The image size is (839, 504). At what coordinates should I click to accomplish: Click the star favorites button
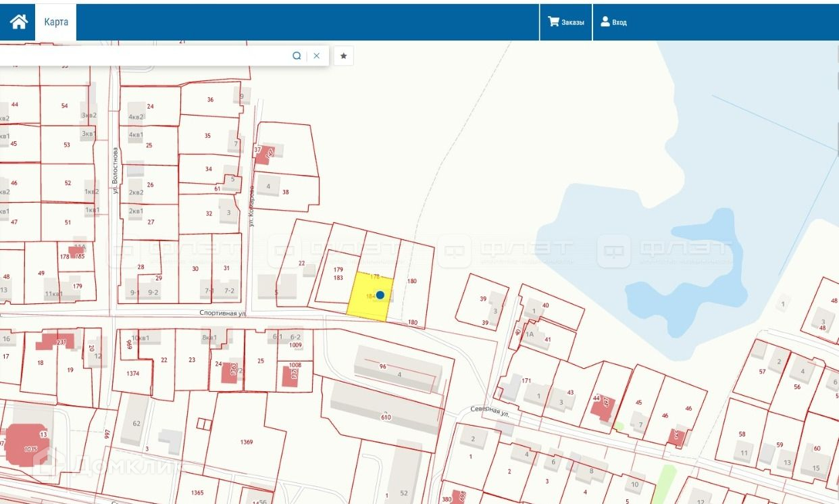click(x=343, y=56)
